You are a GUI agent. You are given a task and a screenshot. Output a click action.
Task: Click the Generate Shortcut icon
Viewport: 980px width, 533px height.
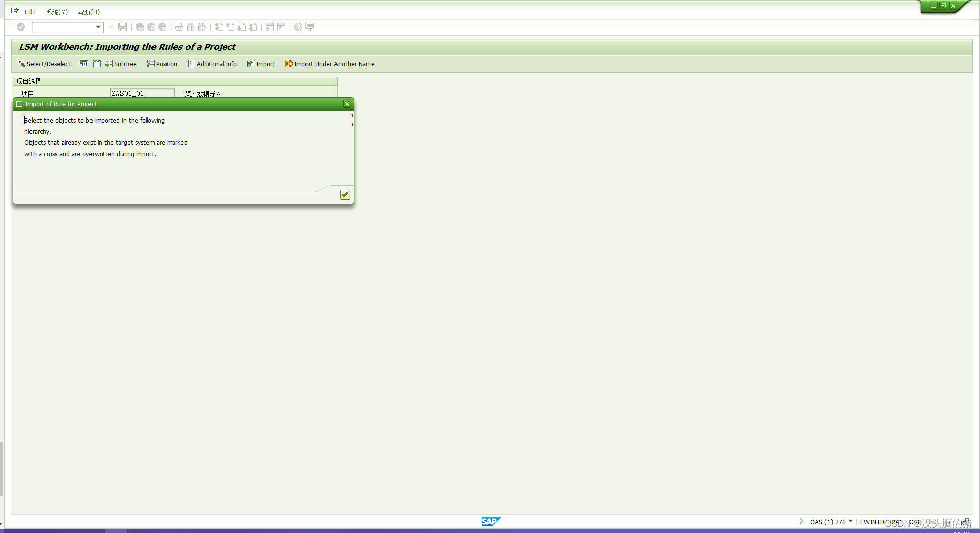click(x=281, y=27)
